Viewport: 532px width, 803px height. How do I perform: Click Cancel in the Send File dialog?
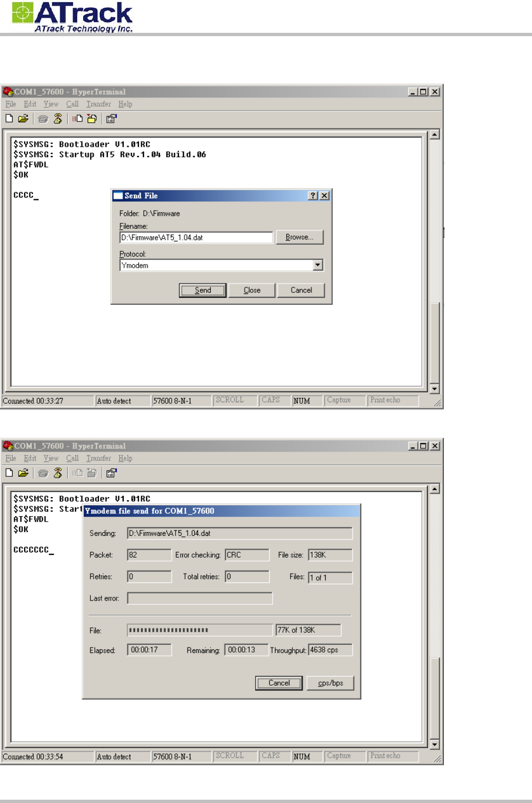[x=301, y=290]
